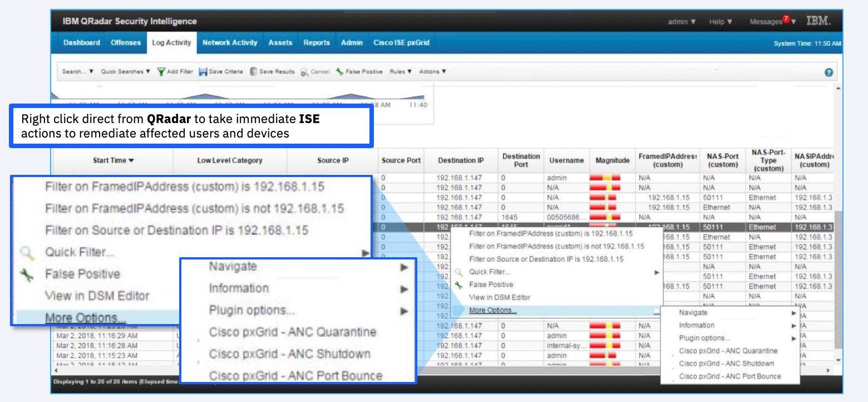868x402 pixels.
Task: Click the NAS-Port-Type (custom) column header
Action: (x=768, y=160)
